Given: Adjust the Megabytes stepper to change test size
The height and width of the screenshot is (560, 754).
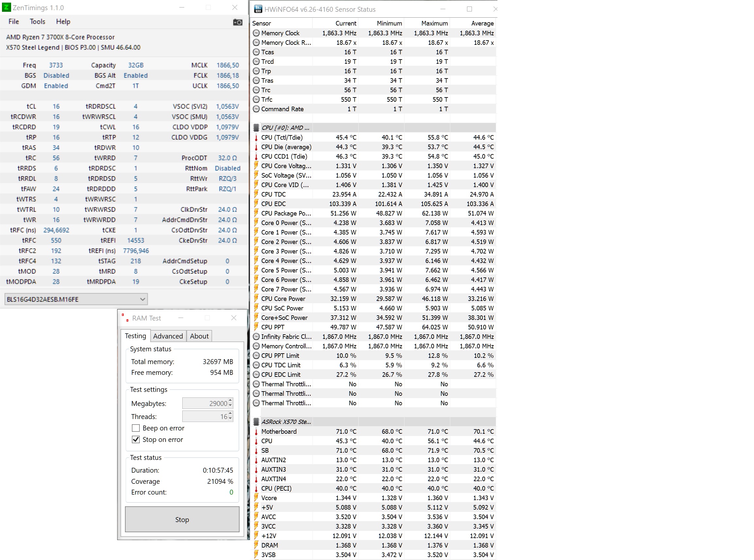Looking at the screenshot, I should pyautogui.click(x=230, y=403).
